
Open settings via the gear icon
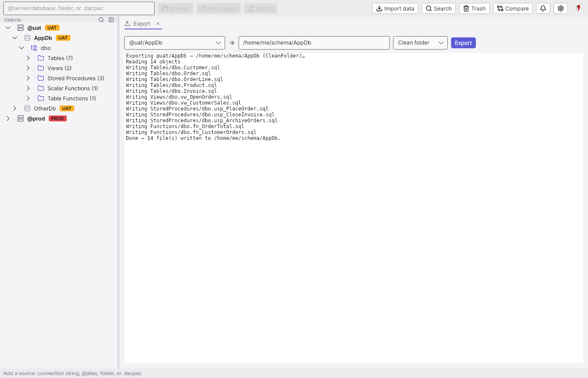pyautogui.click(x=561, y=8)
